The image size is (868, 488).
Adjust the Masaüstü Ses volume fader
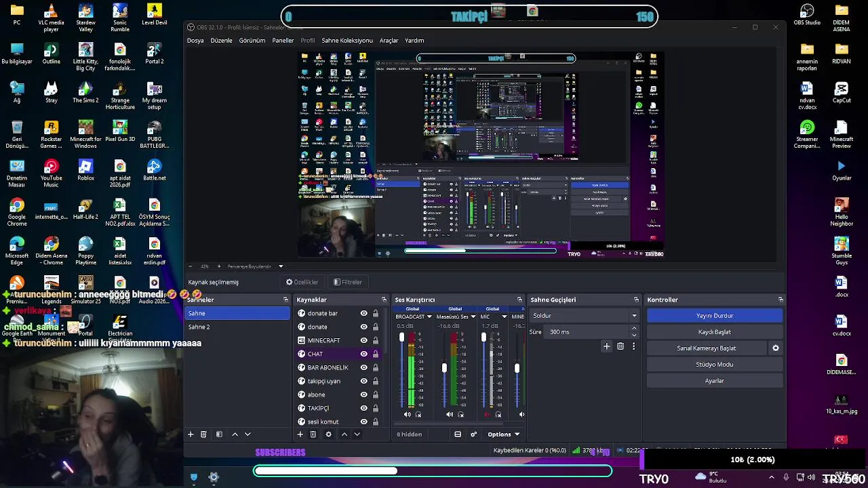coord(444,368)
